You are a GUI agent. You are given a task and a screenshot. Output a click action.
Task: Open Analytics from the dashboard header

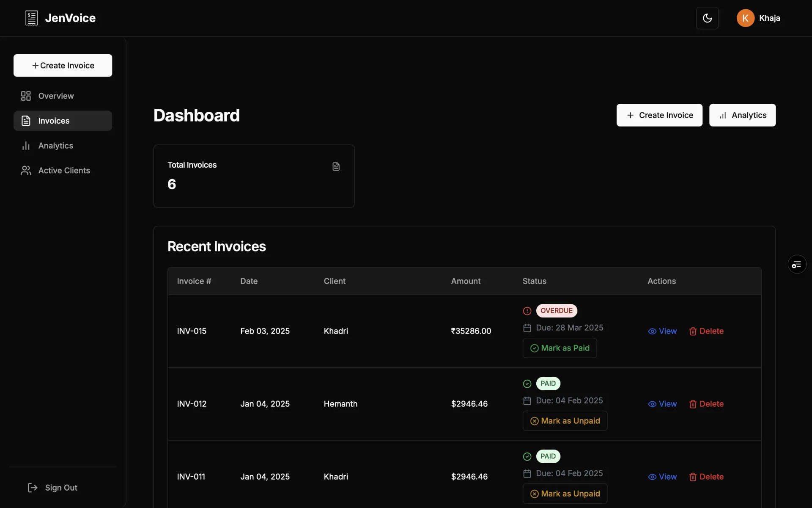click(742, 115)
